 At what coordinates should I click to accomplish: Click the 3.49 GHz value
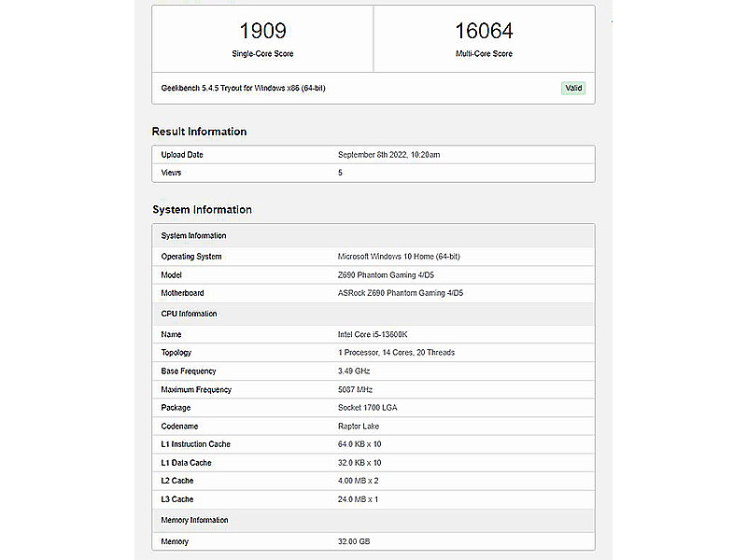354,371
